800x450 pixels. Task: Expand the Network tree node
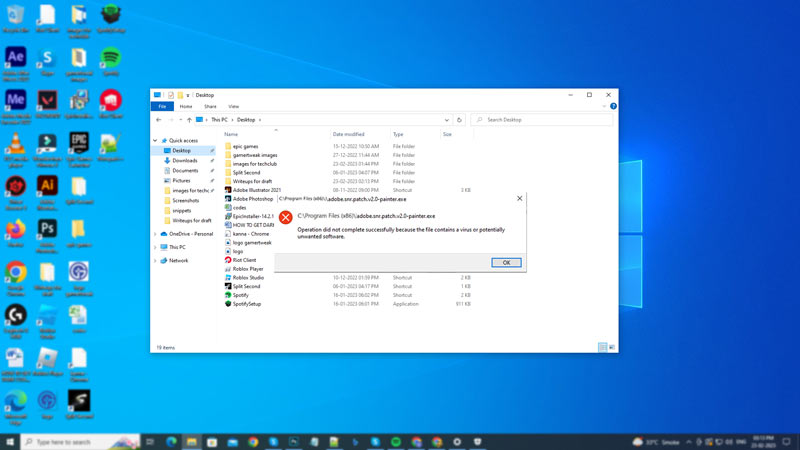coord(156,261)
